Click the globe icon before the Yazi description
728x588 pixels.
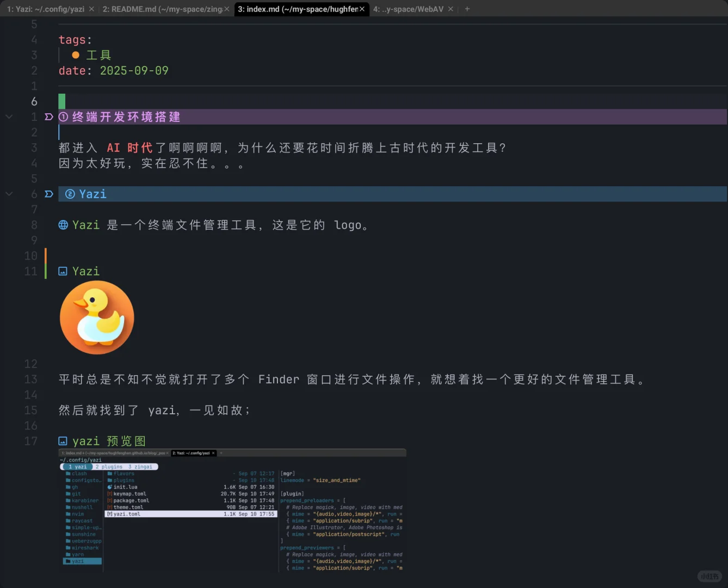point(63,225)
